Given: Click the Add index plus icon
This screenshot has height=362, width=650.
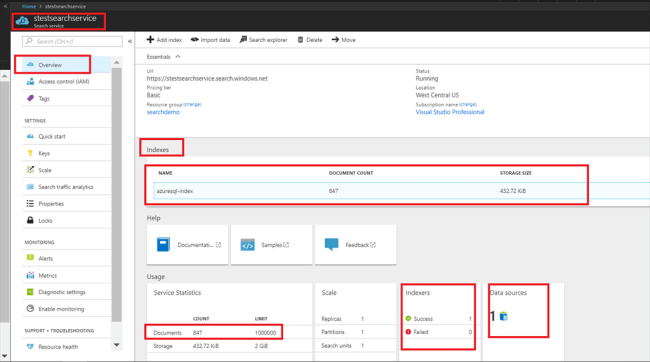Looking at the screenshot, I should pos(150,39).
